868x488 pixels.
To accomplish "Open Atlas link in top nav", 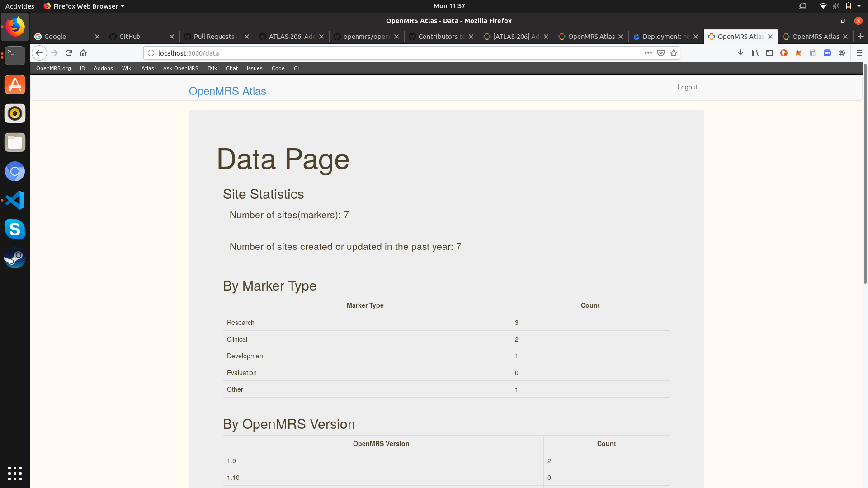I will [147, 68].
